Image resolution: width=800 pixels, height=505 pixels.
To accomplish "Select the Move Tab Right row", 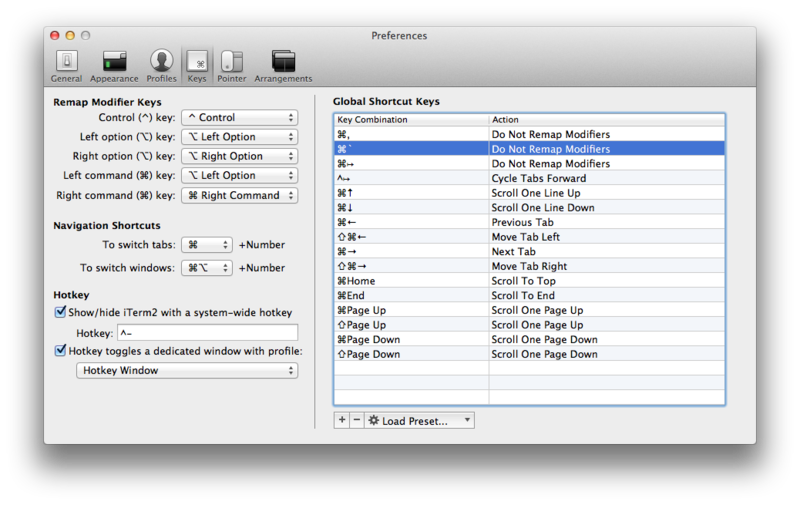I will pyautogui.click(x=530, y=266).
